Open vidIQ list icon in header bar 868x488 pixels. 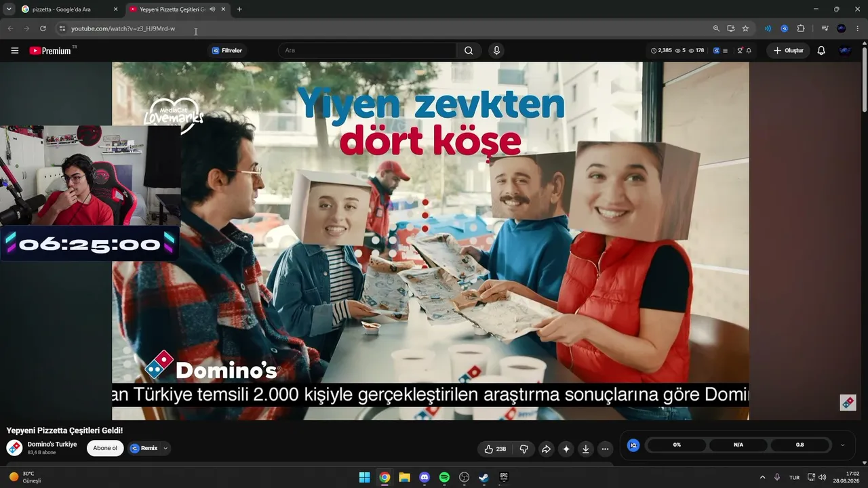point(725,50)
